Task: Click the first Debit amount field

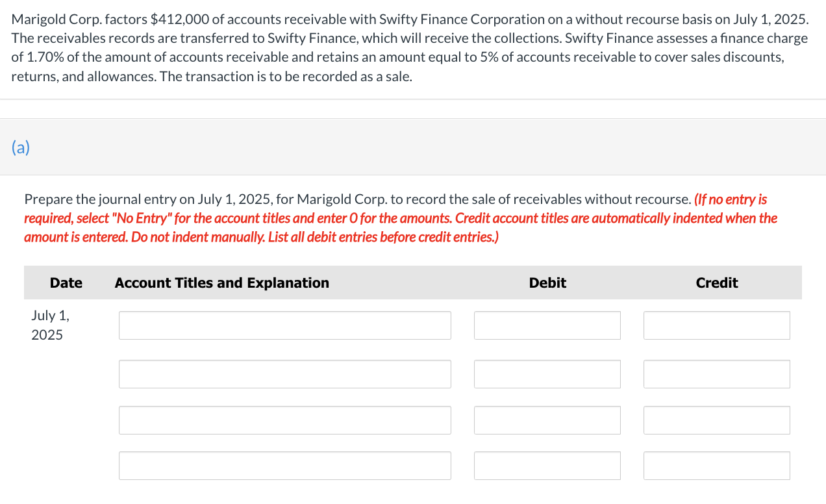Action: [x=547, y=325]
